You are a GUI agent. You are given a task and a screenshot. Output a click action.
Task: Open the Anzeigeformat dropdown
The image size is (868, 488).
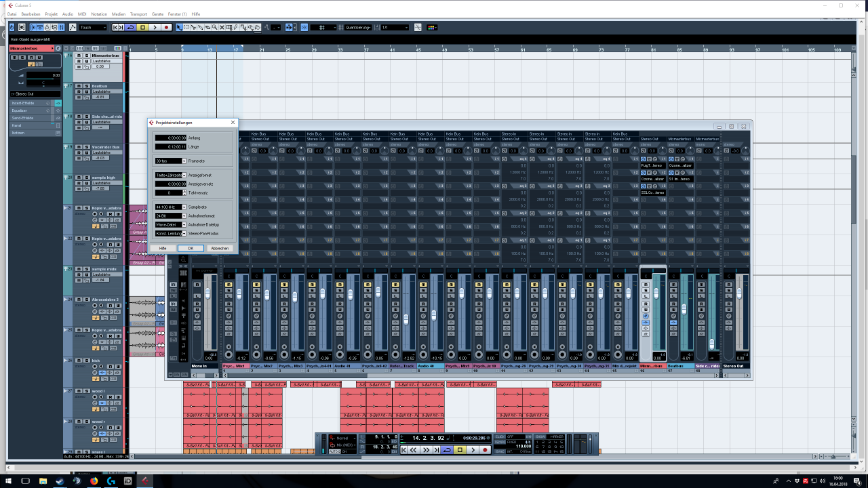pyautogui.click(x=171, y=175)
